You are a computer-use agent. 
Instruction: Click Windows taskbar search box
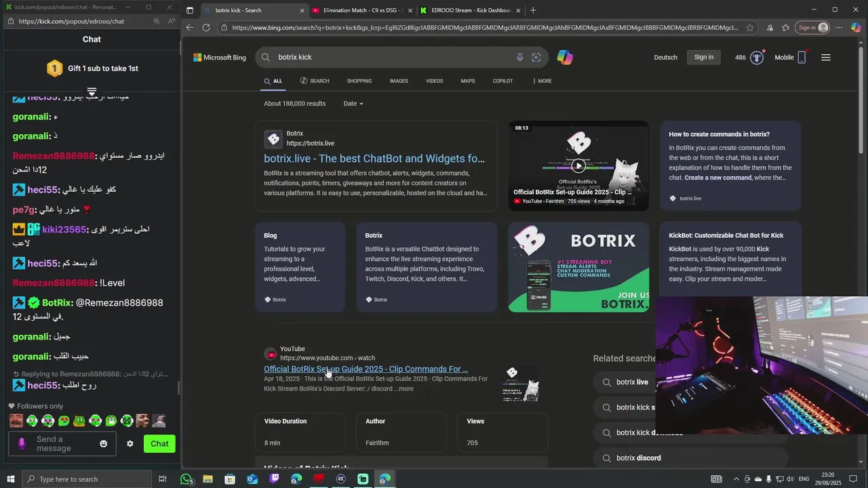pos(87,479)
